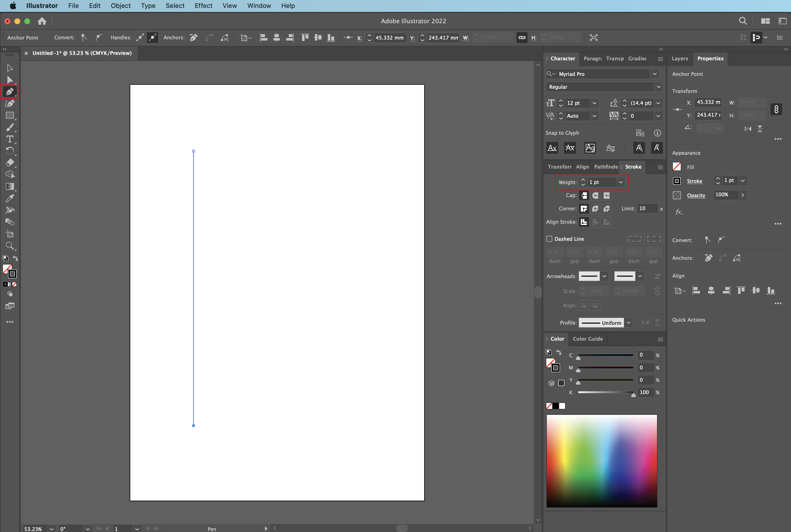Viewport: 791px width, 532px height.
Task: Select the Zoom tool in toolbar
Action: pos(10,246)
